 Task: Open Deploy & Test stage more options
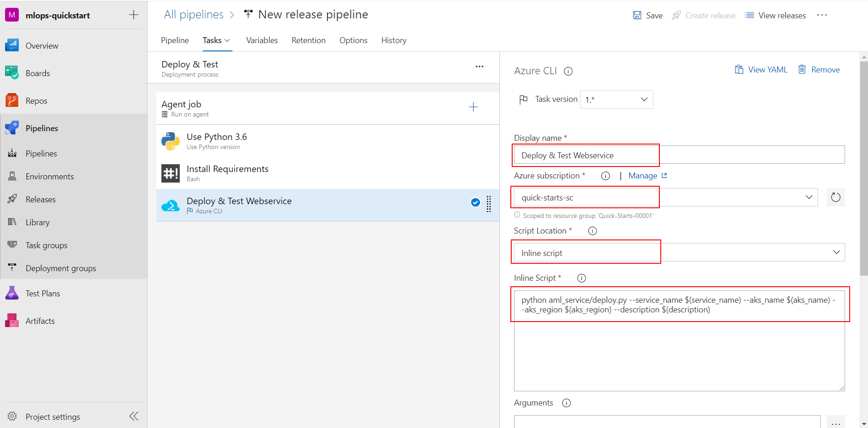pyautogui.click(x=479, y=67)
